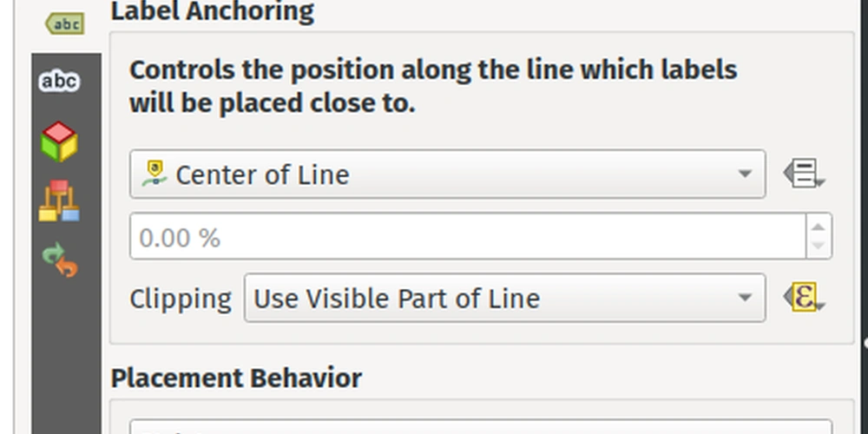Screen dimensions: 868x434
Task: Expand the Use Visible Part of Line dropdown
Action: (x=505, y=298)
